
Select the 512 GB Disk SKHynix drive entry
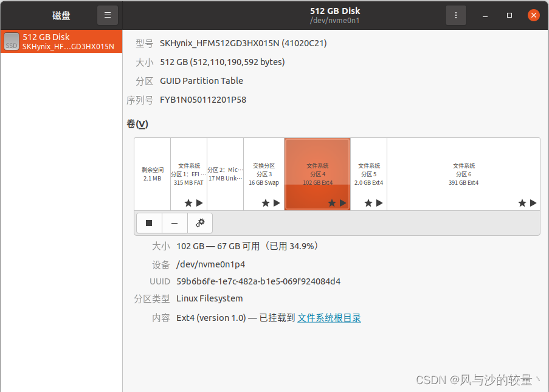click(x=61, y=41)
